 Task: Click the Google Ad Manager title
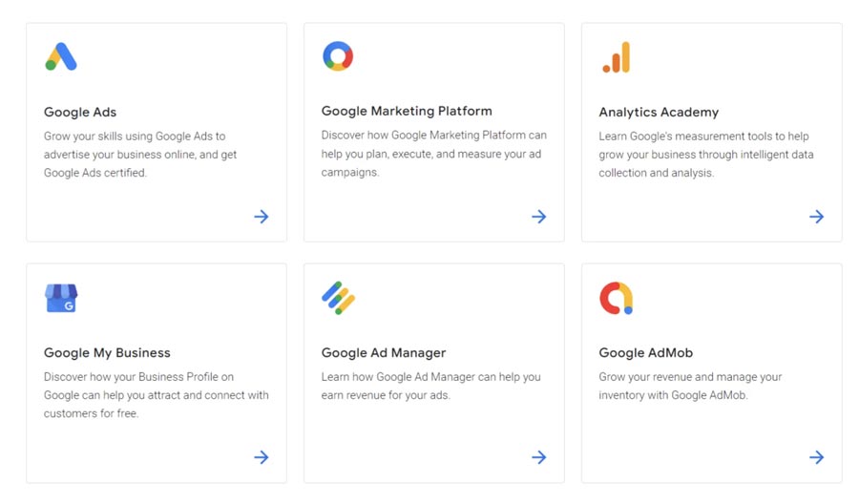tap(384, 352)
